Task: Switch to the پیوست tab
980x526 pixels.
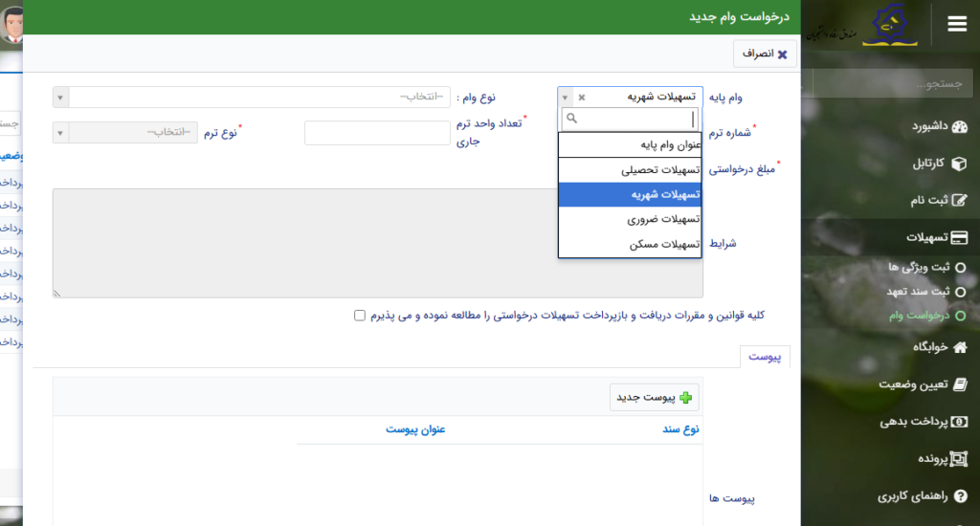Action: pyautogui.click(x=765, y=357)
